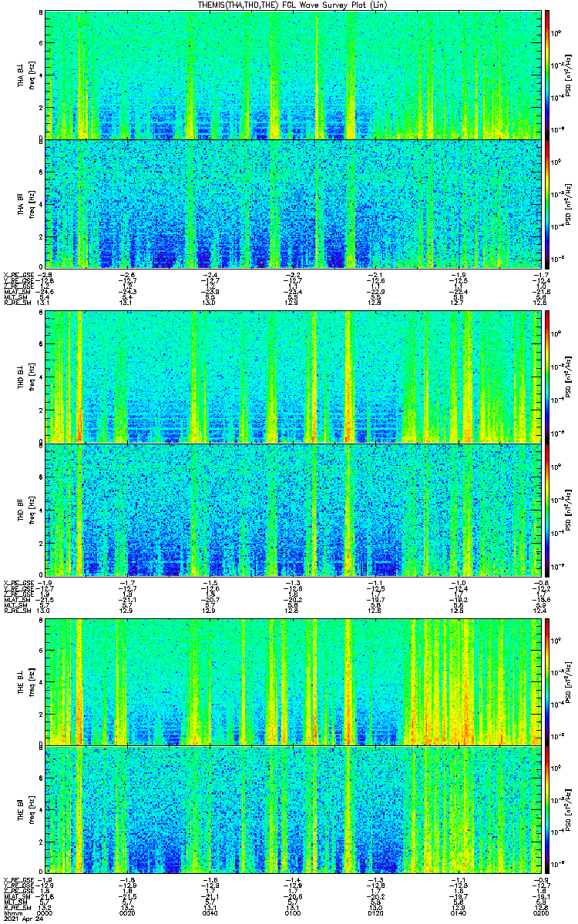Click the 0000 time tick label
The height and width of the screenshot is (924, 578).
point(43,912)
